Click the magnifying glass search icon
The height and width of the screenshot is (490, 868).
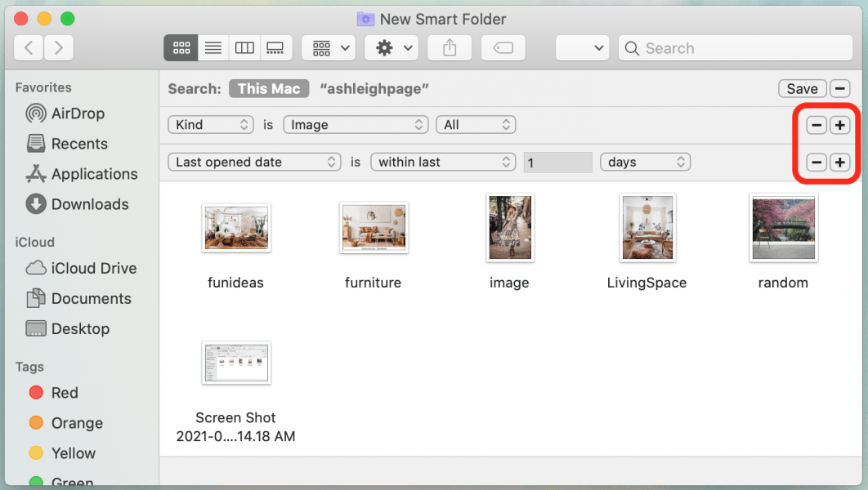(632, 49)
